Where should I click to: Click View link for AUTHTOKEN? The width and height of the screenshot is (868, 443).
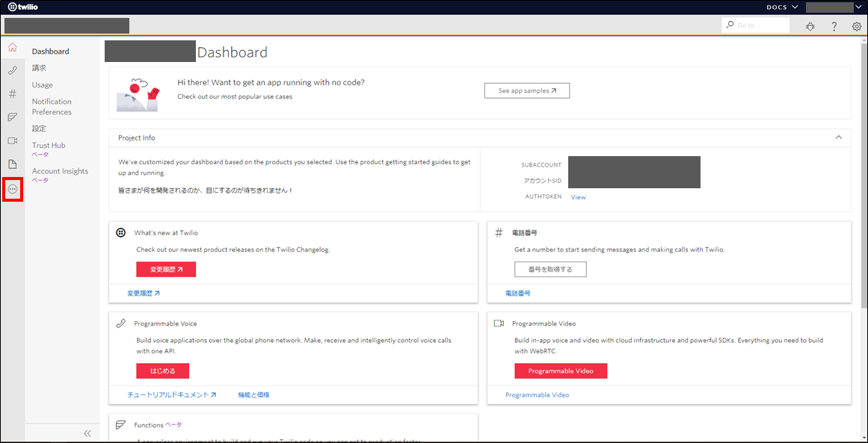[x=578, y=197]
